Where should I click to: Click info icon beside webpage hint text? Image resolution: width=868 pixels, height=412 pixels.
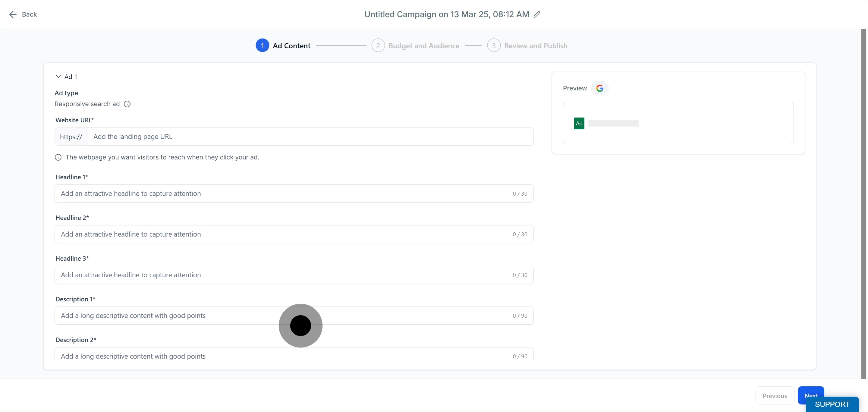click(58, 157)
